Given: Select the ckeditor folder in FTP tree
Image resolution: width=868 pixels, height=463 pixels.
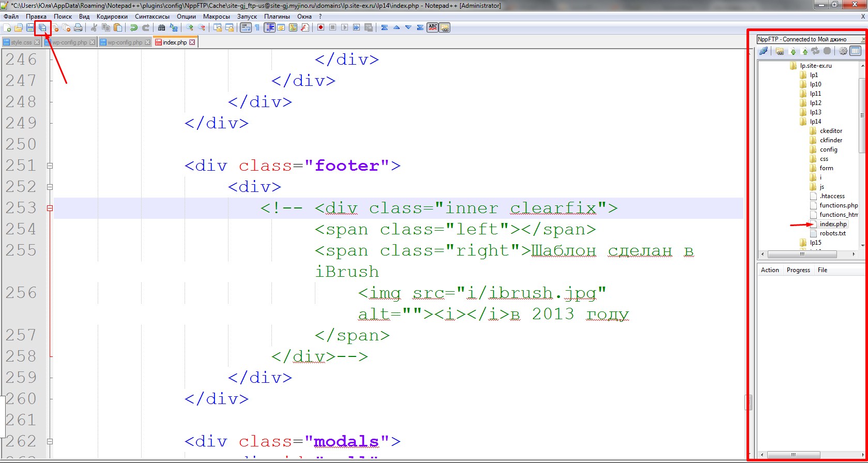Looking at the screenshot, I should coord(831,131).
